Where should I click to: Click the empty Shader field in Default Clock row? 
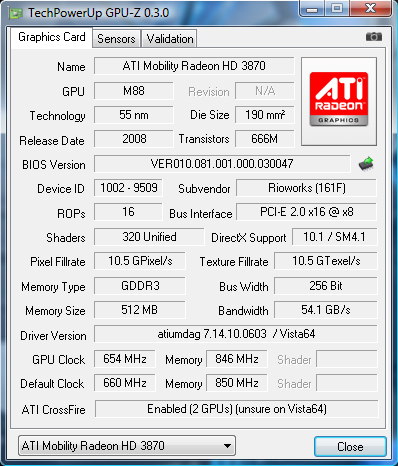point(347,383)
